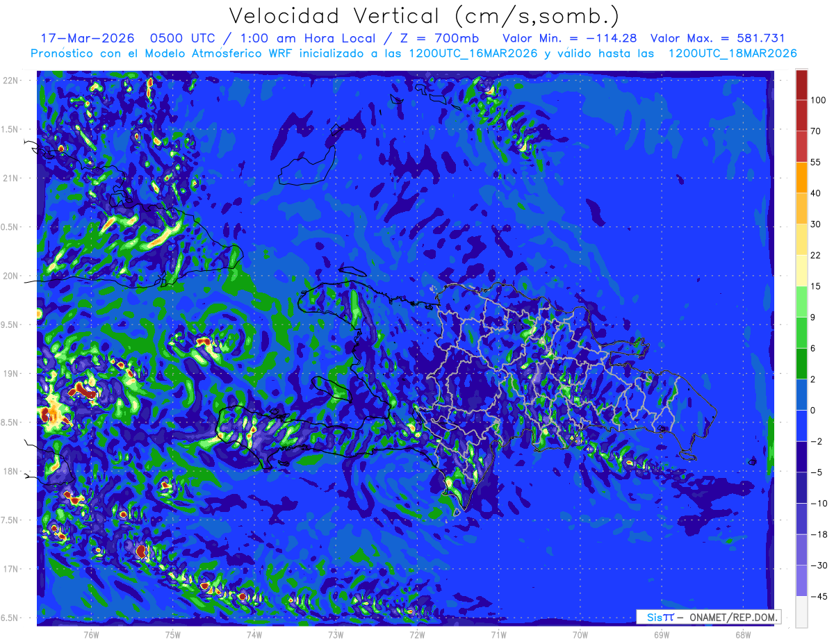The height and width of the screenshot is (644, 834).
Task: Click the '72W' longitude label
Action: click(x=417, y=635)
